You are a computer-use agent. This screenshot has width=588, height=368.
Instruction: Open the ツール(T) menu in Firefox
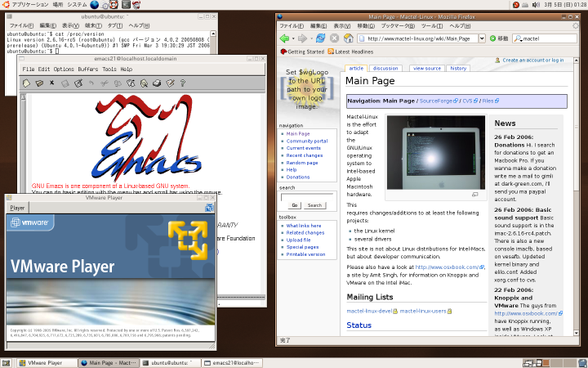click(x=432, y=26)
